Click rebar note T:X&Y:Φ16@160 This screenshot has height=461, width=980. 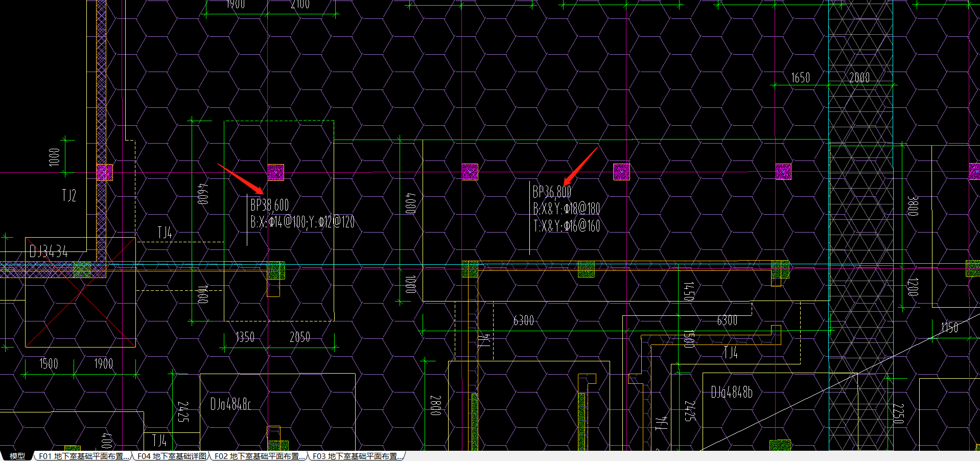pos(566,226)
